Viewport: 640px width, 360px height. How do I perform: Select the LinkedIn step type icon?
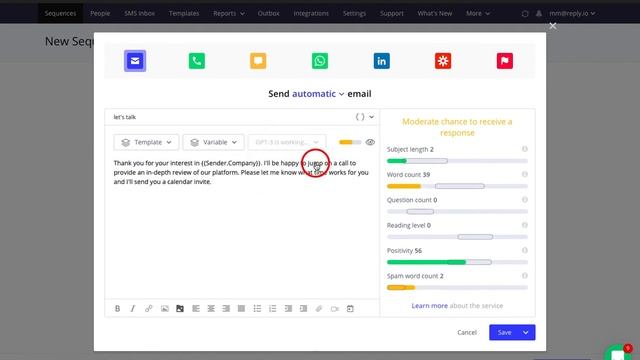(381, 61)
